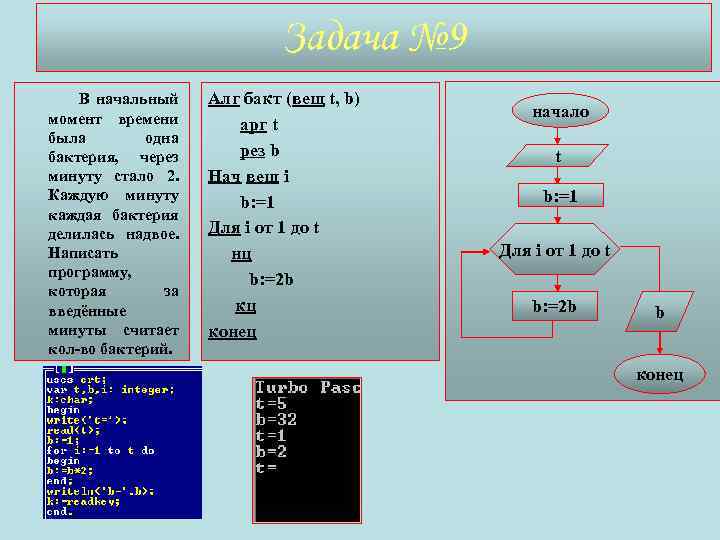Select the "кц" loop end keyword
The image size is (720, 540).
point(245,306)
